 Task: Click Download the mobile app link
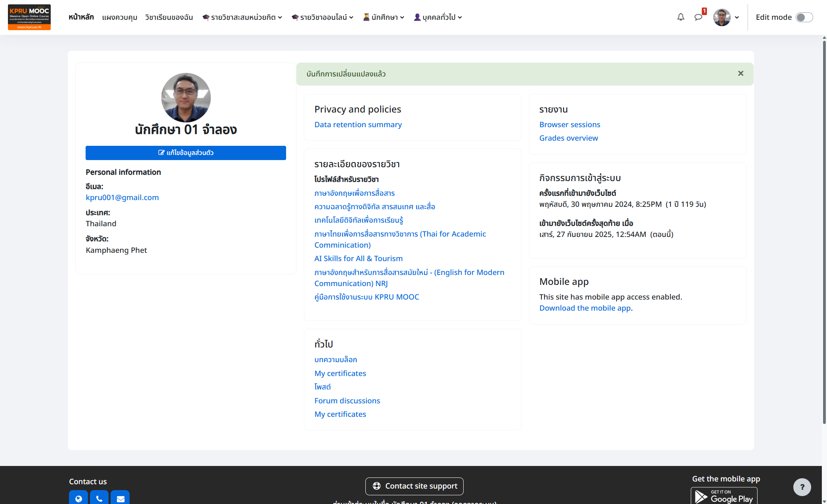(x=585, y=308)
